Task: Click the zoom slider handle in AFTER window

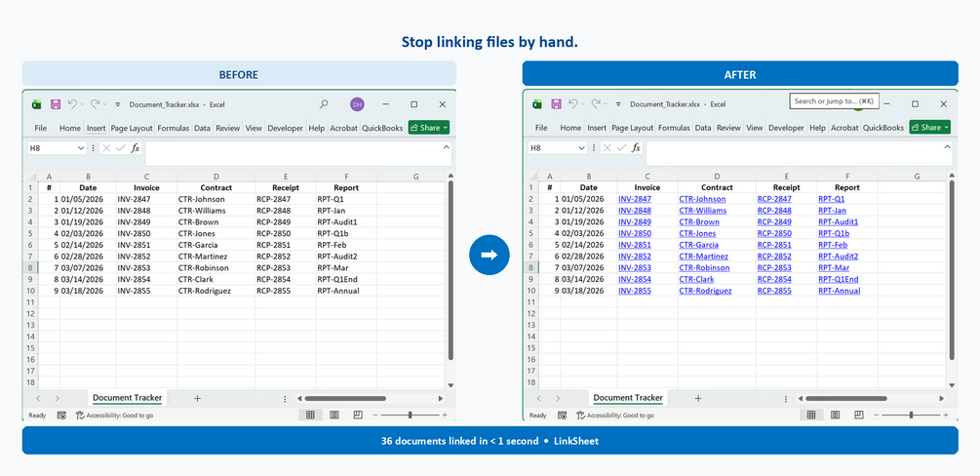Action: pos(911,415)
